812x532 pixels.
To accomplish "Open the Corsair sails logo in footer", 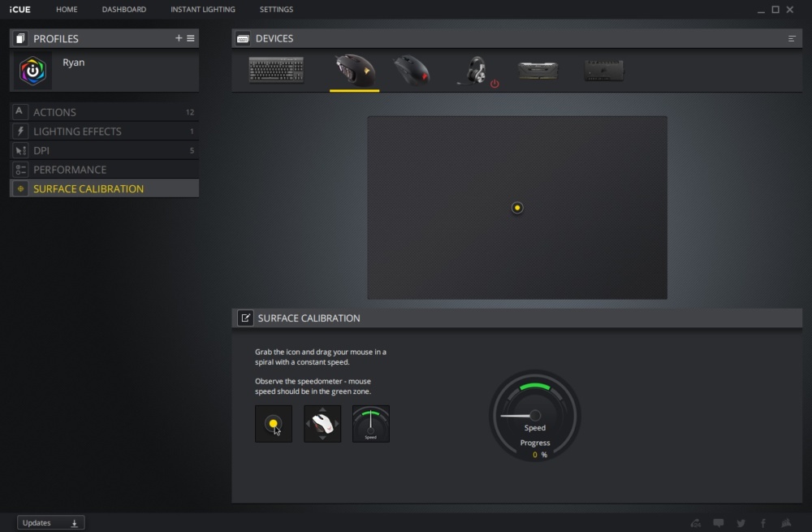I will point(786,523).
